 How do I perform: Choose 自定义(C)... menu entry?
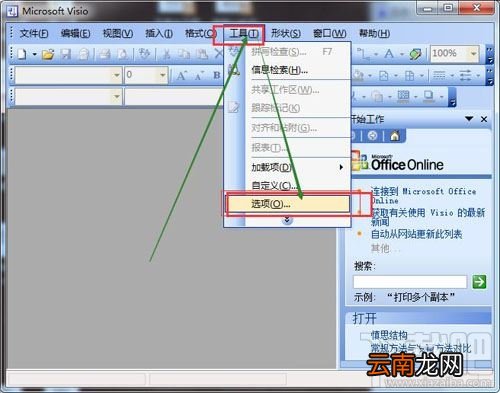click(288, 185)
